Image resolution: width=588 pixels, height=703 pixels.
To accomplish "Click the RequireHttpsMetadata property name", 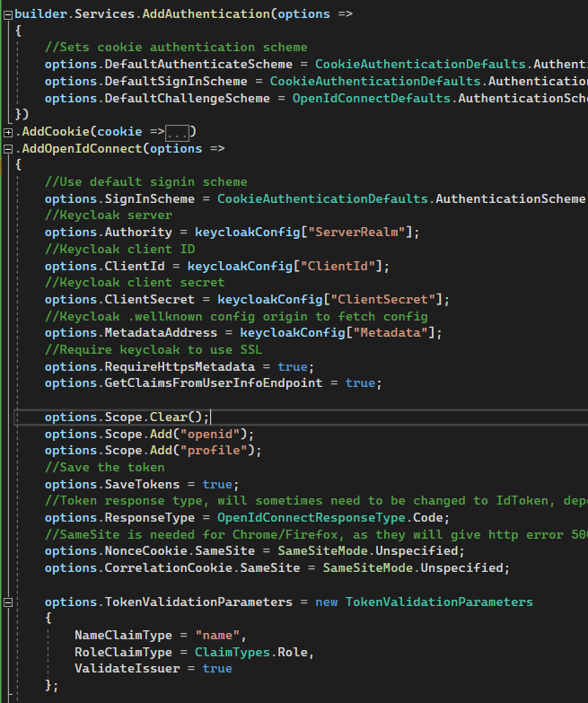I will tap(180, 366).
